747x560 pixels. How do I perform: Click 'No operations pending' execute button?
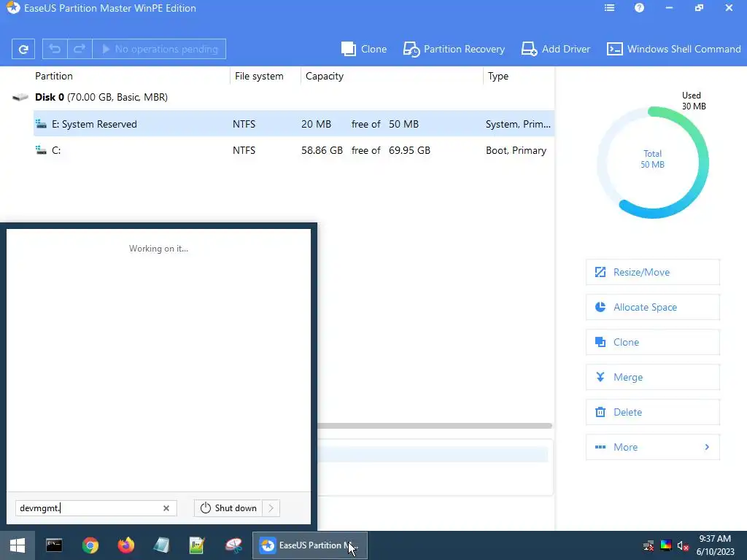159,49
